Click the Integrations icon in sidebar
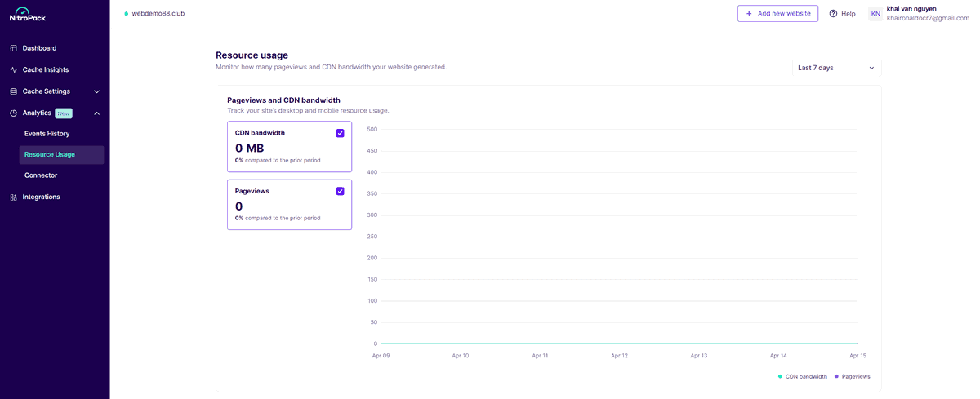The width and height of the screenshot is (980, 399). pos(13,197)
